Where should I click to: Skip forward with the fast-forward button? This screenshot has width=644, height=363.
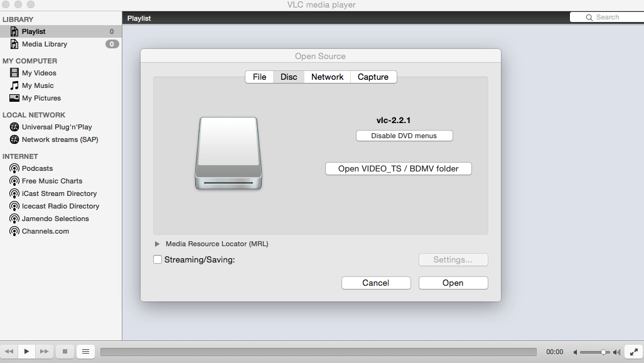(44, 352)
